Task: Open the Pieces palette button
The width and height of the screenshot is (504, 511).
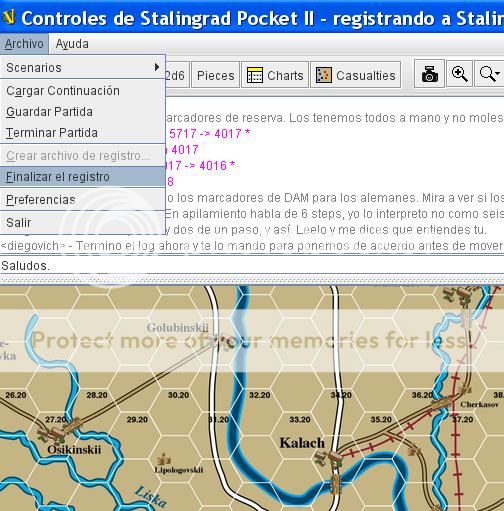Action: (215, 75)
